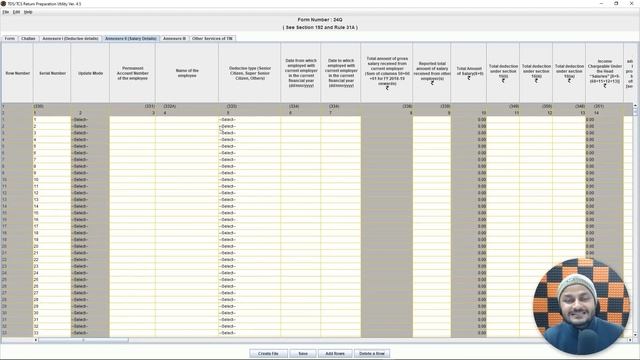Click employment end date field for serial 1
The width and height of the screenshot is (640, 360).
(x=341, y=120)
